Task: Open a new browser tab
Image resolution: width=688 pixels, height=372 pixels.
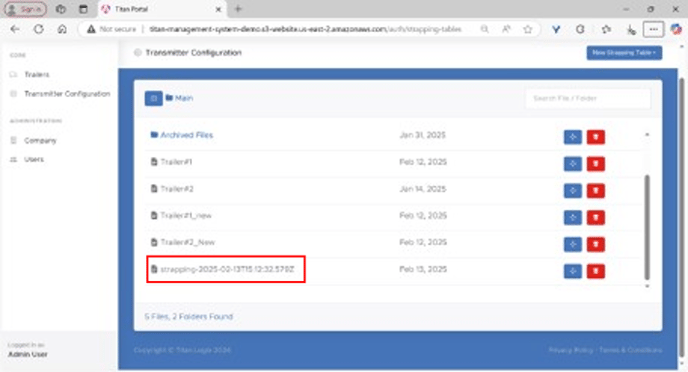Action: tap(238, 9)
